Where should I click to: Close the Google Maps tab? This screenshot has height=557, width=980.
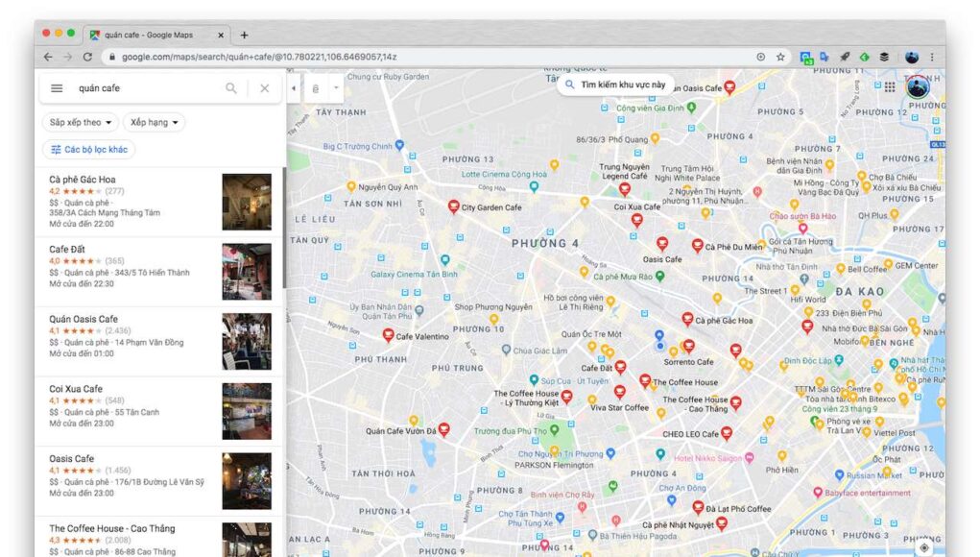click(221, 35)
